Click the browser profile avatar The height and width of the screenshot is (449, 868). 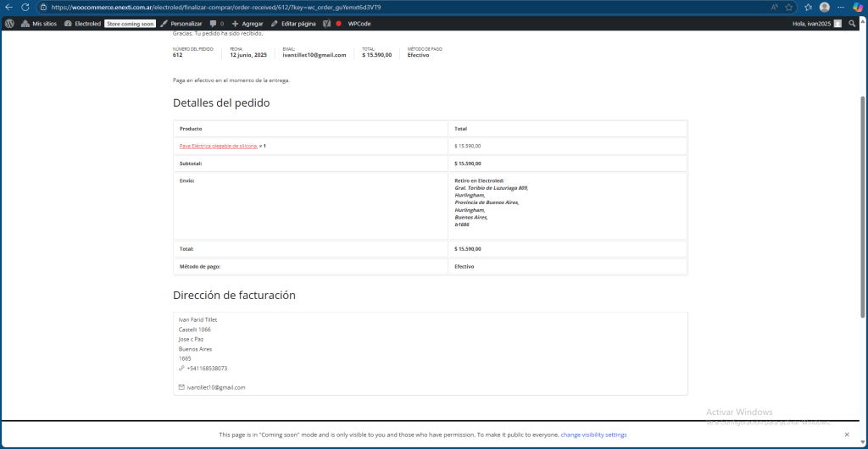pyautogui.click(x=825, y=7)
